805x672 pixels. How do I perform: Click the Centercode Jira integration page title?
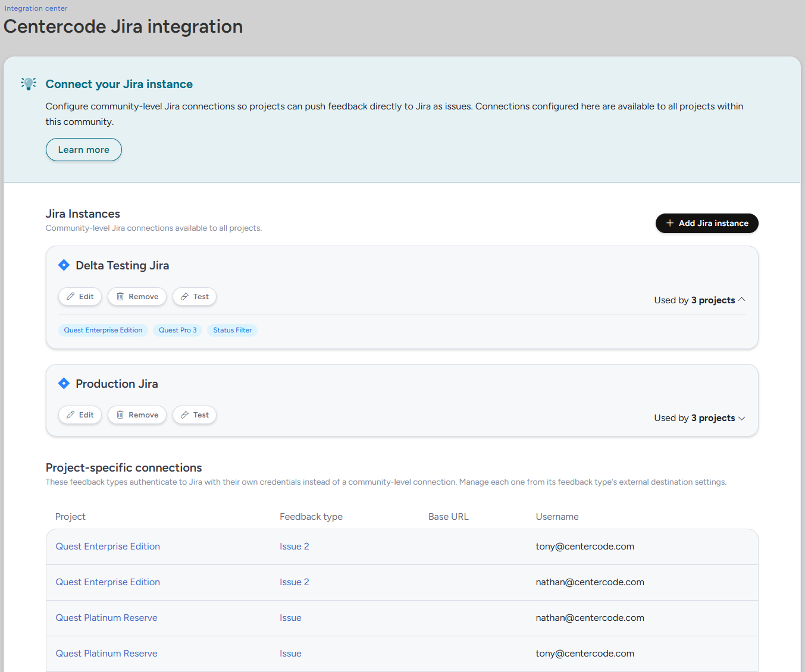click(x=123, y=27)
